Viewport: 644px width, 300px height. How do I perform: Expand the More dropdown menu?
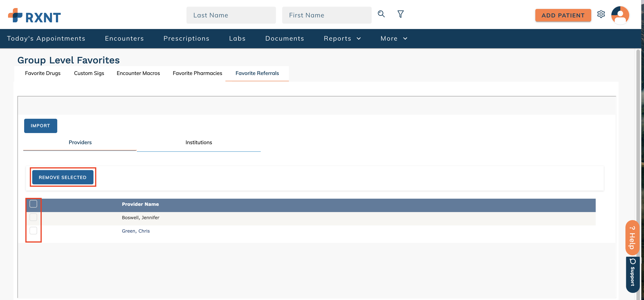394,38
